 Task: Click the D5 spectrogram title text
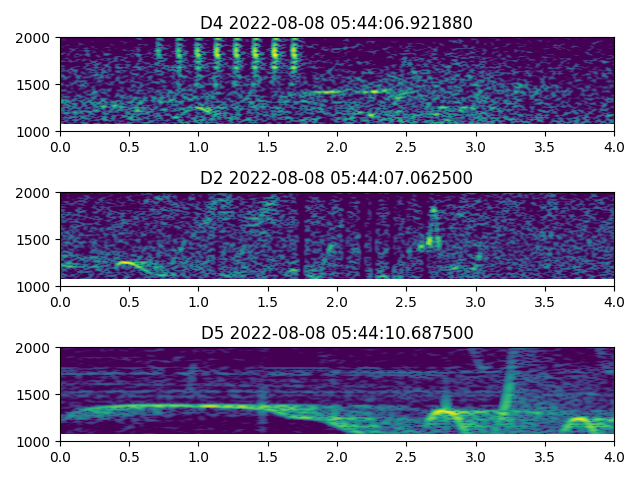336,333
